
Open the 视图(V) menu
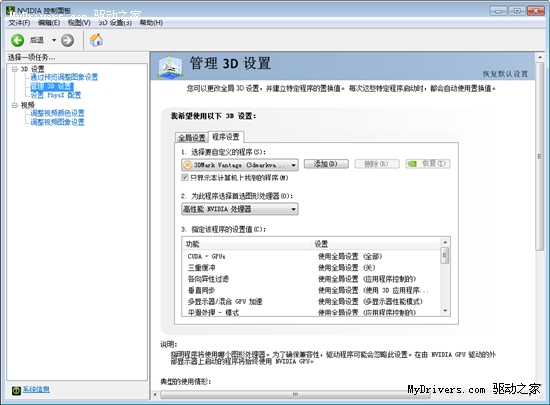(79, 23)
